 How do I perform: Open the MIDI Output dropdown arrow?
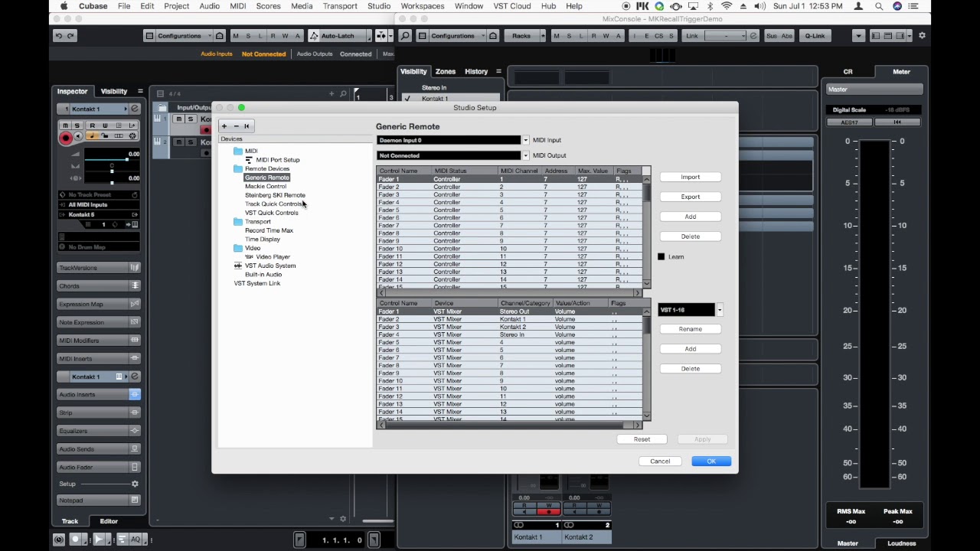point(525,155)
